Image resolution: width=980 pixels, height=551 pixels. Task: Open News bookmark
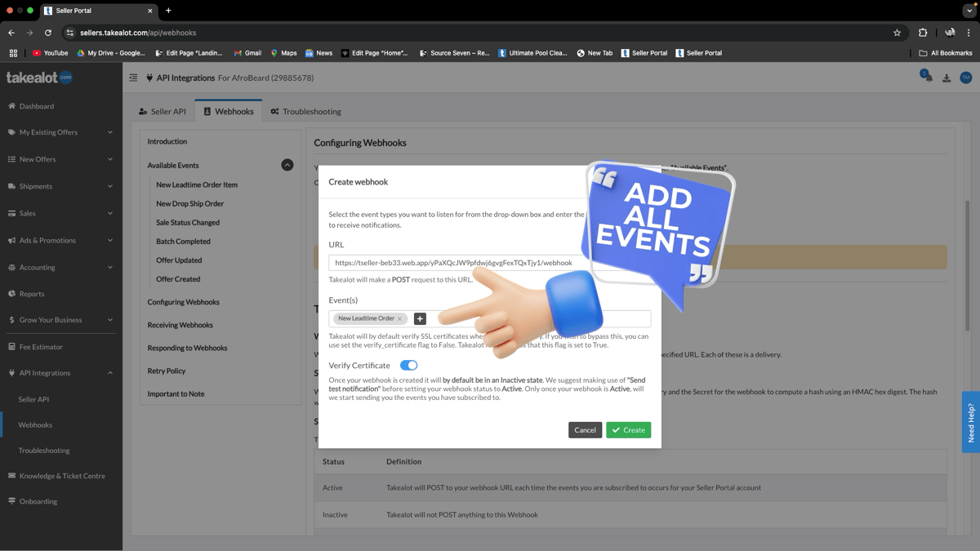pyautogui.click(x=318, y=53)
